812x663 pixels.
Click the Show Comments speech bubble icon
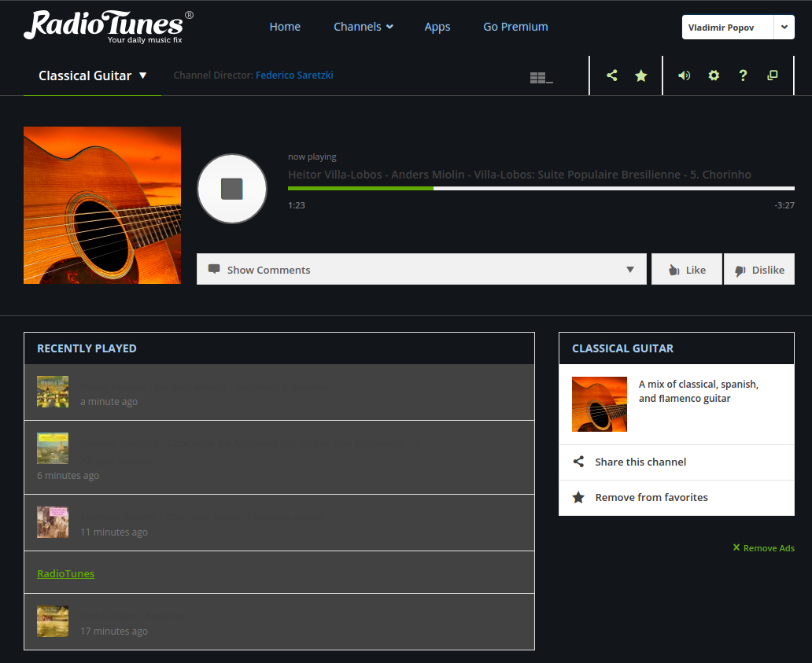(213, 269)
